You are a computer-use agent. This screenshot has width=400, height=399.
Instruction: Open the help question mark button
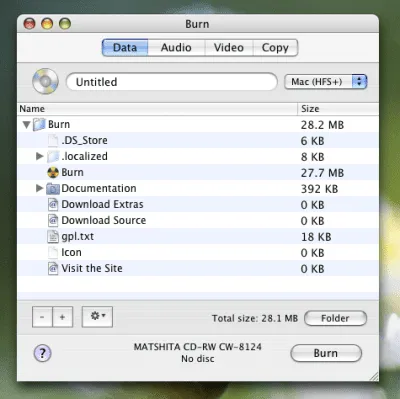pos(42,353)
